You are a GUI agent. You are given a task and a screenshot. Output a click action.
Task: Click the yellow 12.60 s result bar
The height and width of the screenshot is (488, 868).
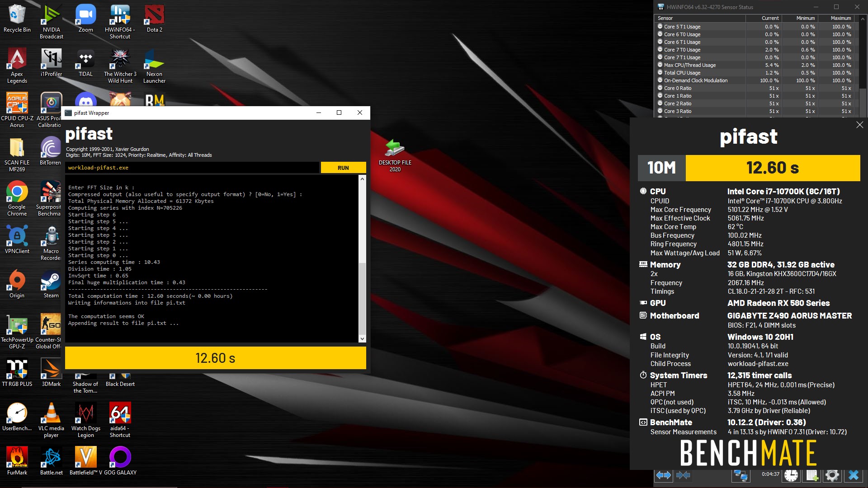tap(773, 168)
